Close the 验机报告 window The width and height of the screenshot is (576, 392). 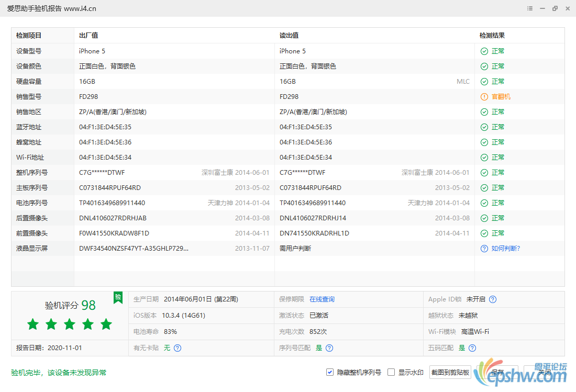pyautogui.click(x=568, y=8)
